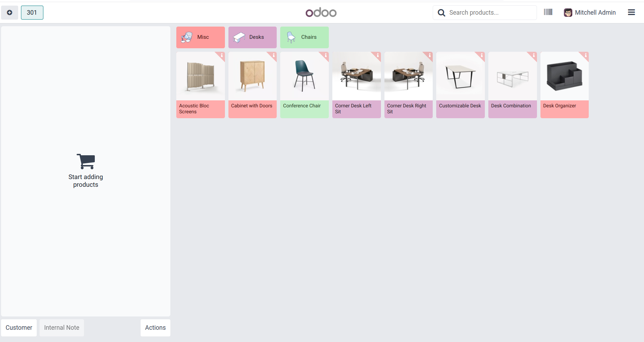Screen dimensions: 644x342
Task: Show info for Acoustic Bloc Screens
Action: (221, 55)
